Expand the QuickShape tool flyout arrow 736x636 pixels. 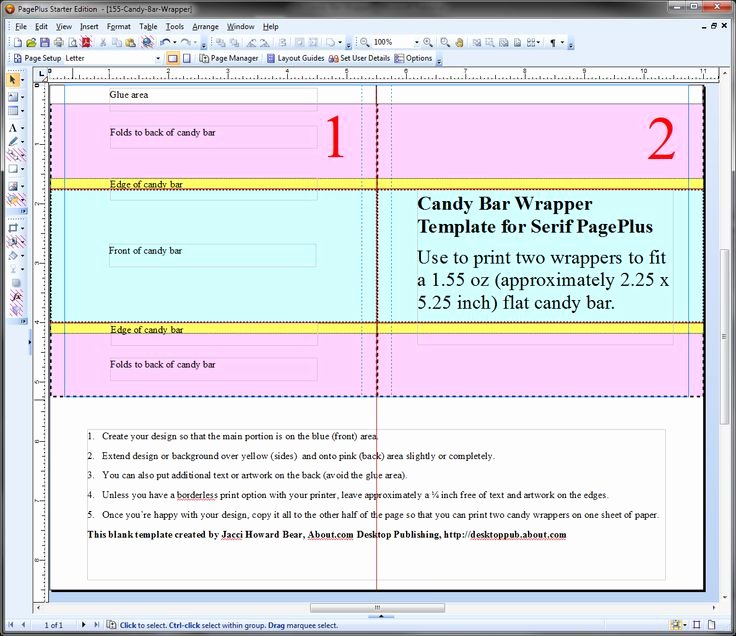click(22, 169)
